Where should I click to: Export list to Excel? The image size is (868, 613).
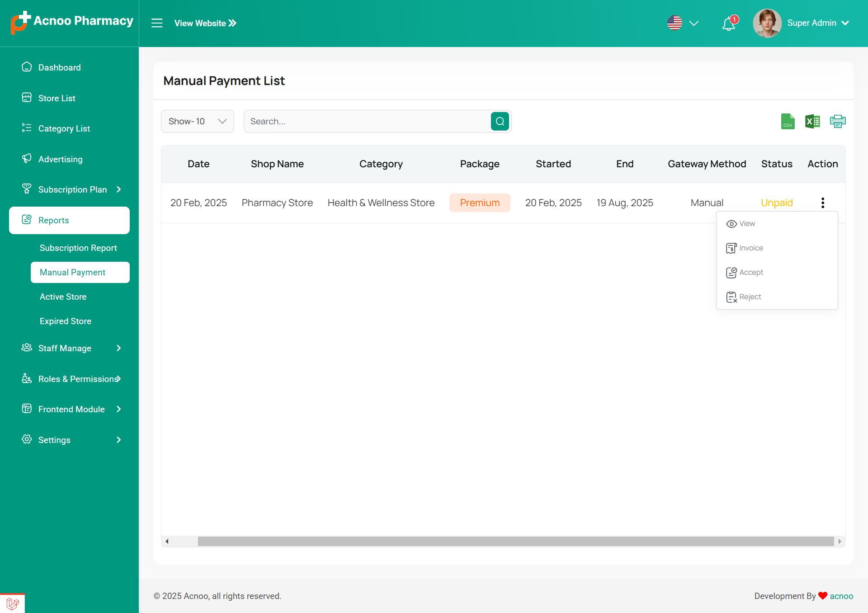pos(812,121)
